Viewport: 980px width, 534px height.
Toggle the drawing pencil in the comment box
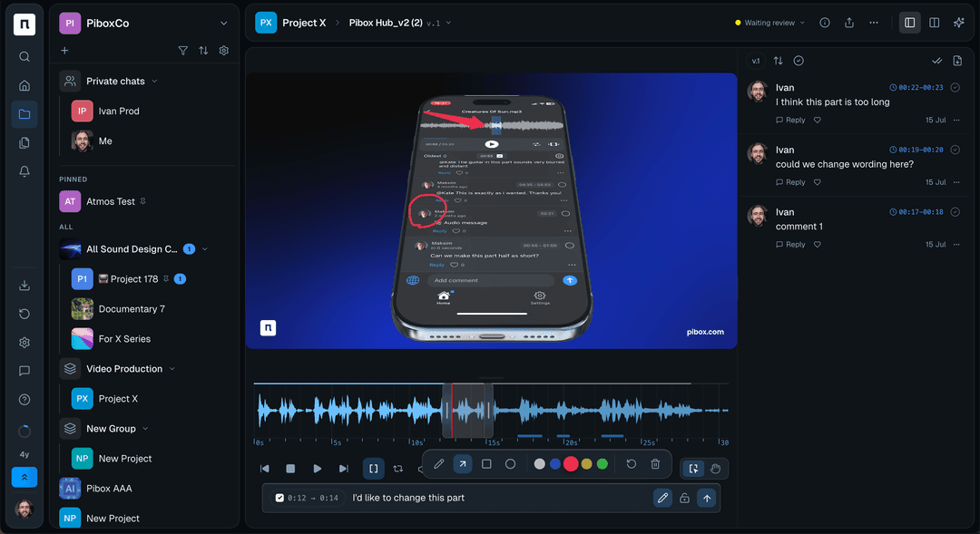[x=662, y=498]
